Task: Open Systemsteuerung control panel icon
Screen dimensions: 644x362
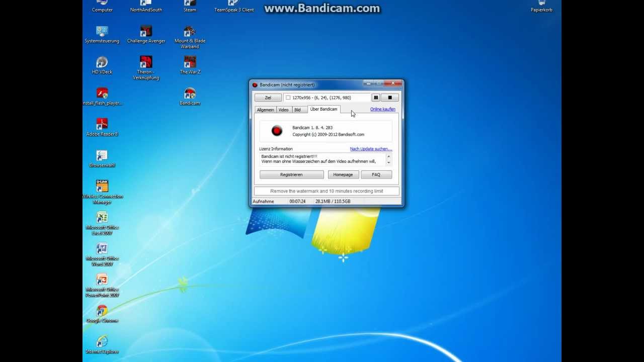Action: pos(102,35)
